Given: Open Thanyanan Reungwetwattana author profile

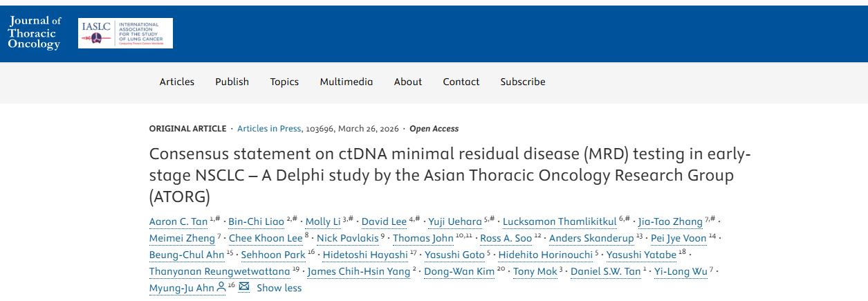Looking at the screenshot, I should coord(219,272).
